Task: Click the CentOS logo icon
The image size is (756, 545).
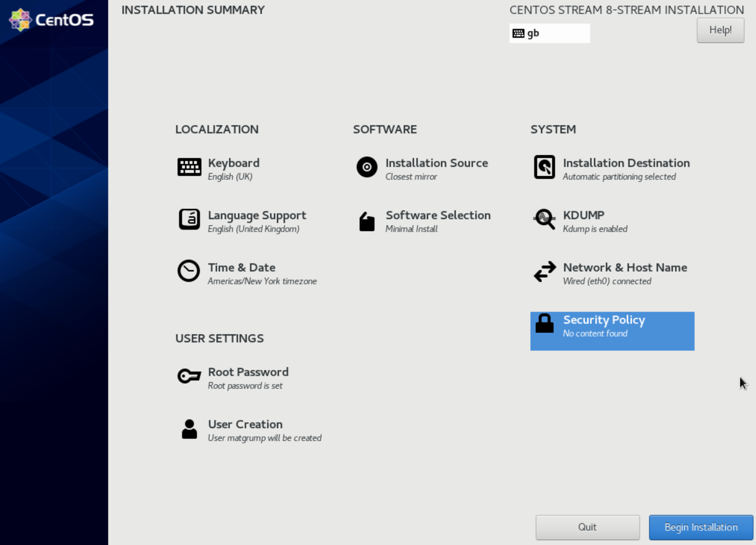Action: (20, 20)
